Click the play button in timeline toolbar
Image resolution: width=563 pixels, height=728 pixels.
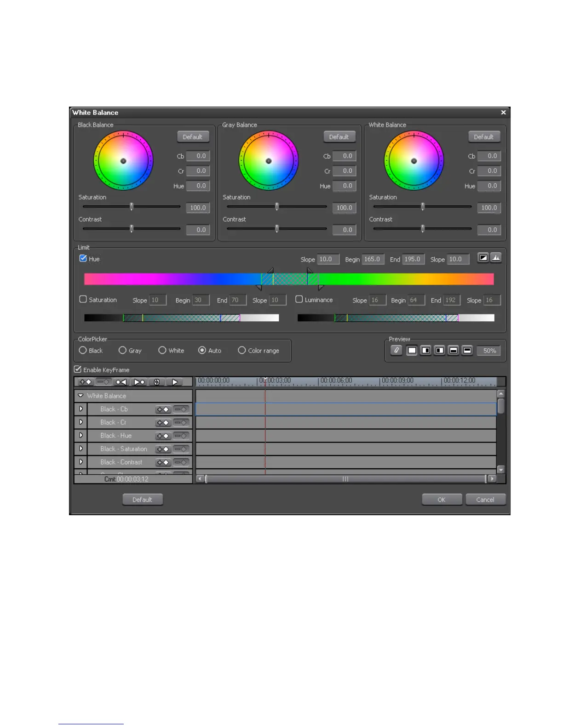(175, 382)
